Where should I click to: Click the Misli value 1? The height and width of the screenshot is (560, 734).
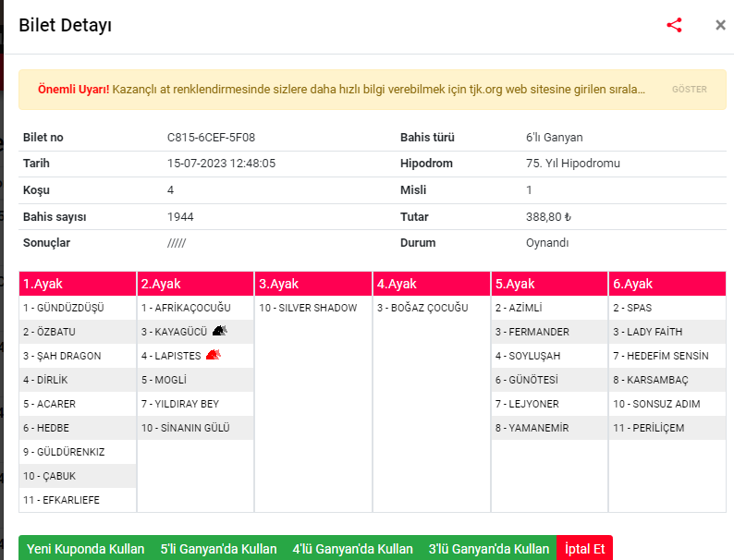[529, 190]
